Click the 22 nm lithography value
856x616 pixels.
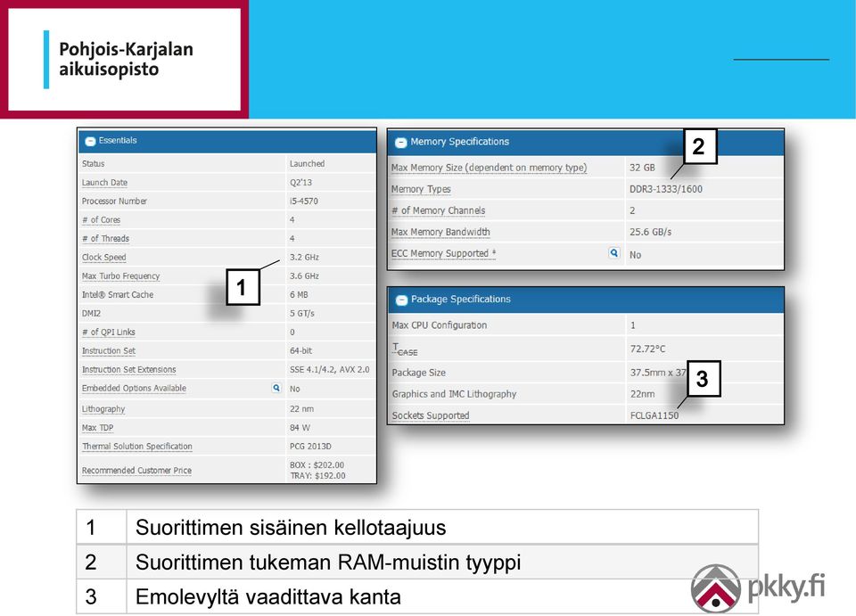301,409
